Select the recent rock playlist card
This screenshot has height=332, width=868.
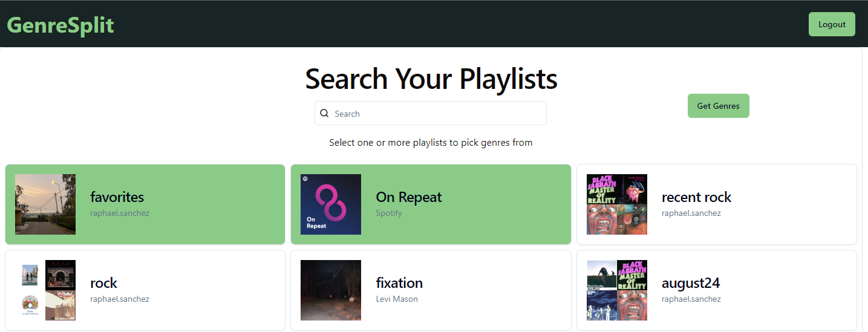pos(717,204)
